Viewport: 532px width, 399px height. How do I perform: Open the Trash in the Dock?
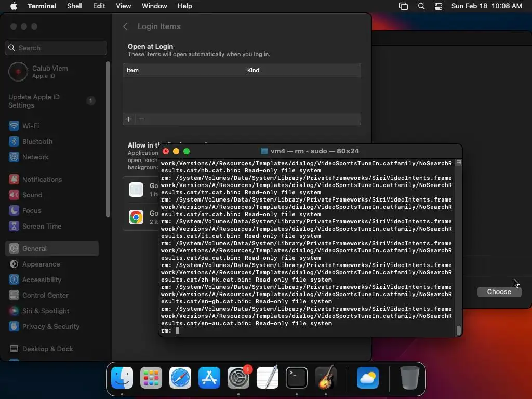click(409, 378)
